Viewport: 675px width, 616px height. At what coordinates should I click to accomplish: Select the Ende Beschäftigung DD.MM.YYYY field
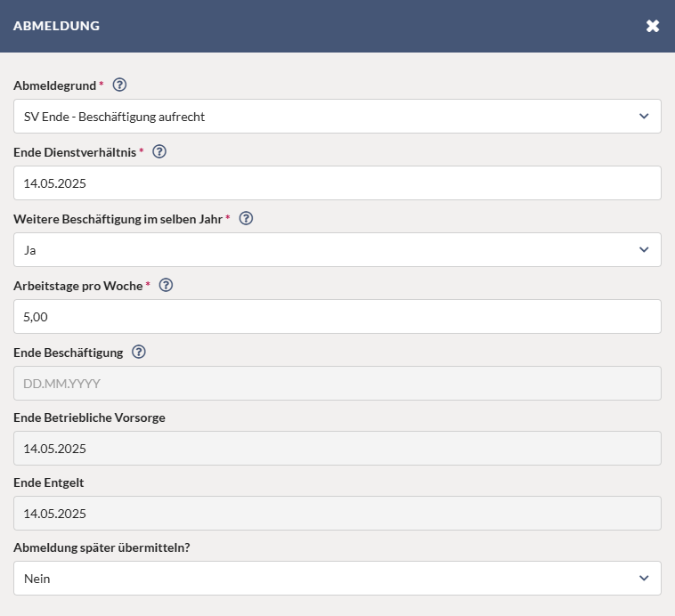pos(337,383)
